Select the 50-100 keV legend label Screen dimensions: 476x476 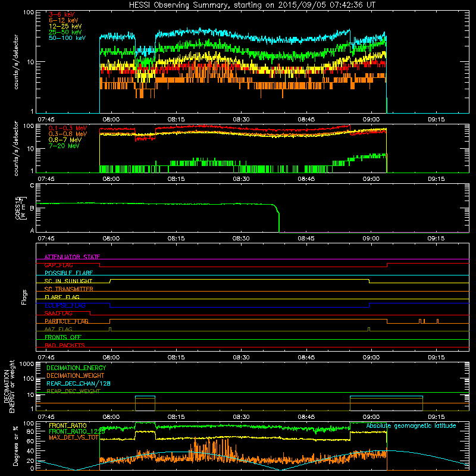67,38
